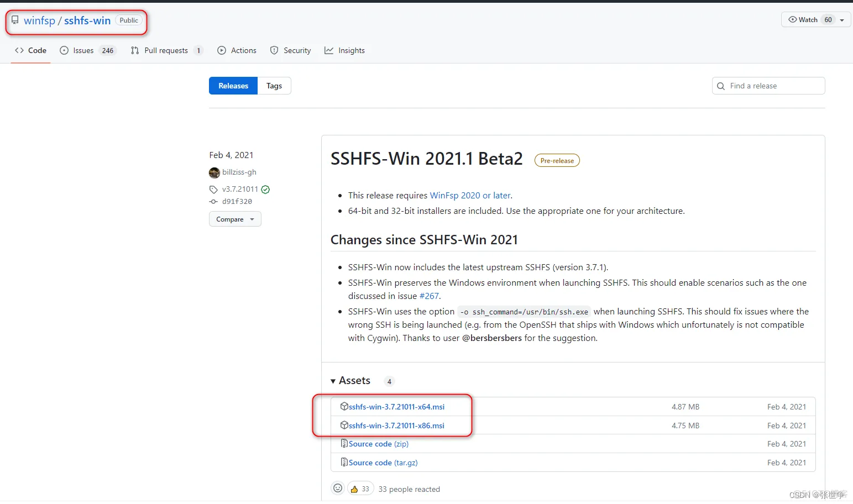This screenshot has width=853, height=504.
Task: Click the Actions play icon
Action: [222, 50]
